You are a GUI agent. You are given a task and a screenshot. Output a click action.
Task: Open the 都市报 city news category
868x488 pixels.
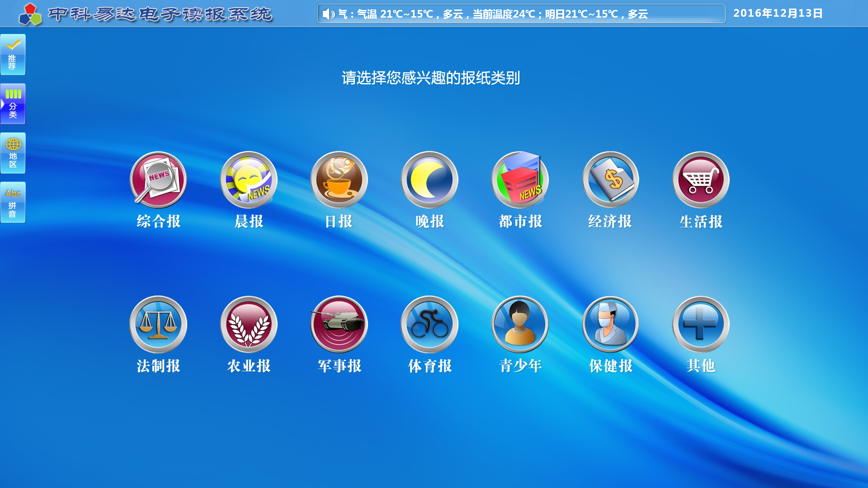tap(520, 180)
